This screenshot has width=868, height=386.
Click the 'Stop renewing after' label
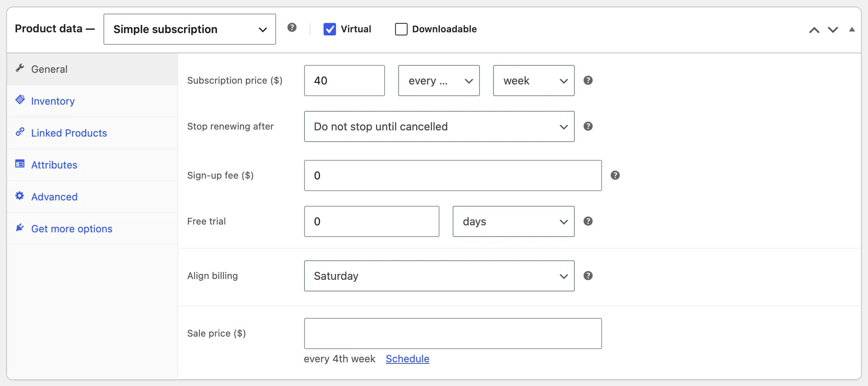[x=230, y=126]
